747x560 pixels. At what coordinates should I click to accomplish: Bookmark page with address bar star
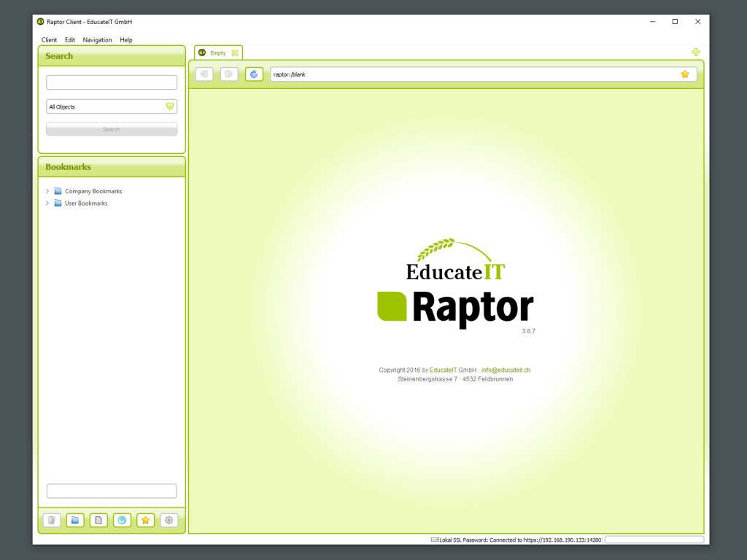coord(684,74)
